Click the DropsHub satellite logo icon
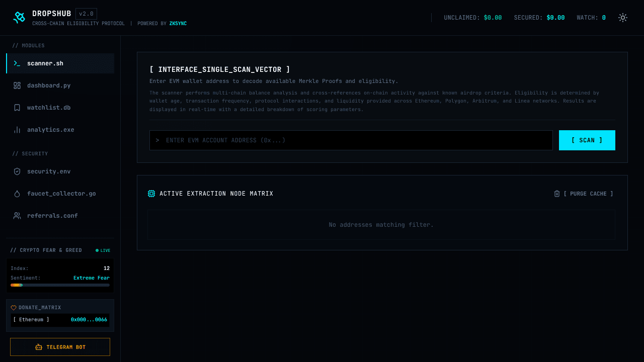Image resolution: width=644 pixels, height=362 pixels. [19, 18]
